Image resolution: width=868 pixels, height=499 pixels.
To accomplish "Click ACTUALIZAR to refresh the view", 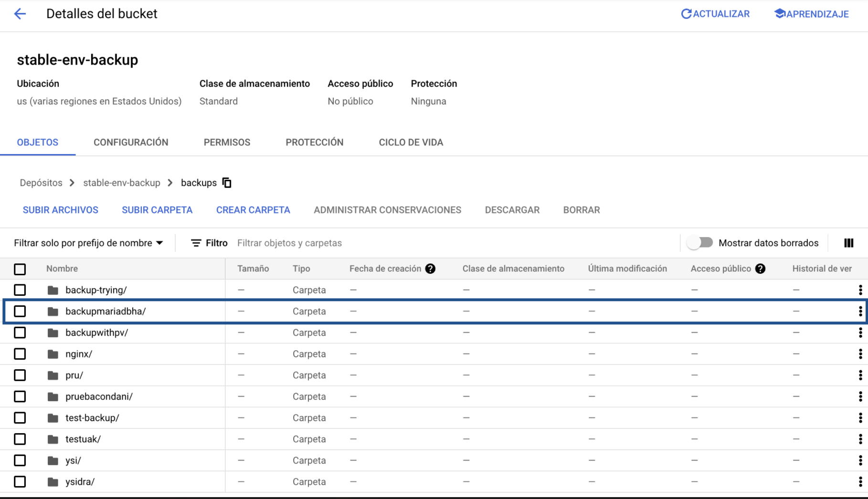I will click(x=715, y=13).
